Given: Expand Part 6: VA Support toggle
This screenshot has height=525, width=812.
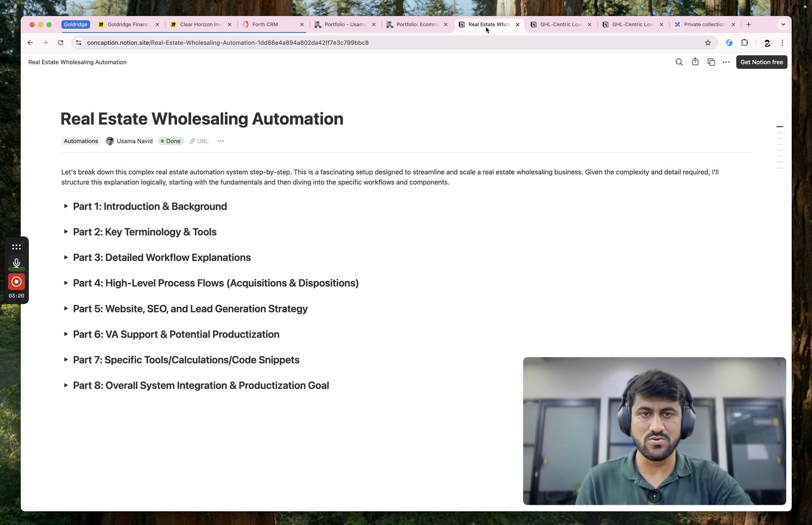Looking at the screenshot, I should [66, 334].
